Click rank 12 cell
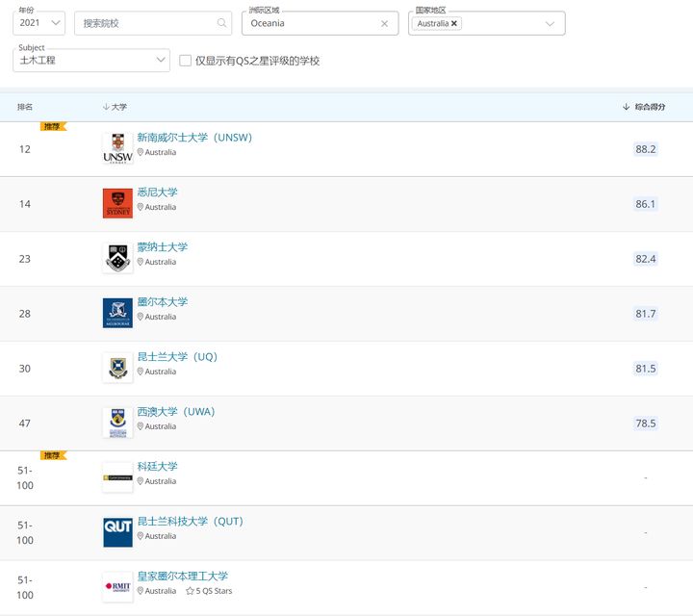 tap(25, 149)
